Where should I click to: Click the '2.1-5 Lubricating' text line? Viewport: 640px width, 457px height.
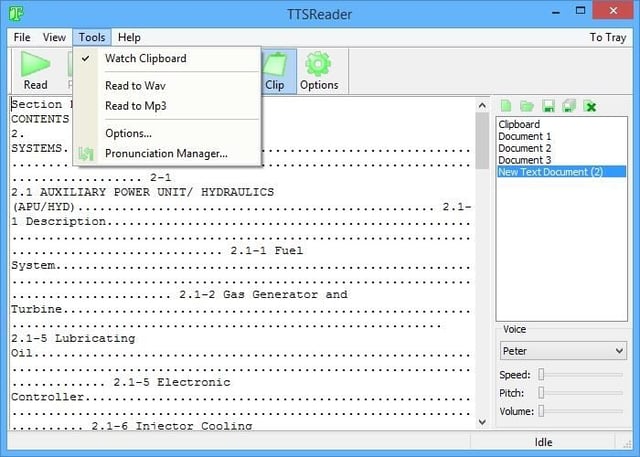pyautogui.click(x=73, y=338)
